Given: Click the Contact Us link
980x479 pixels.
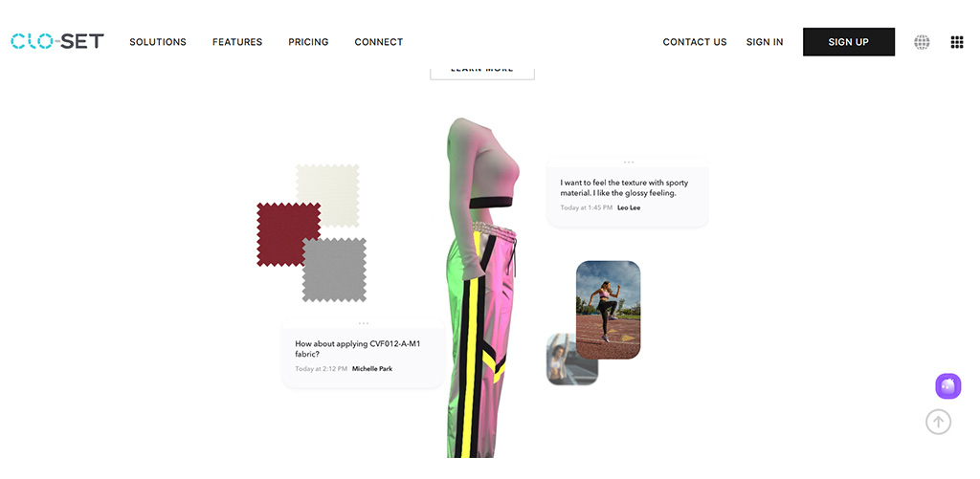Looking at the screenshot, I should (695, 42).
